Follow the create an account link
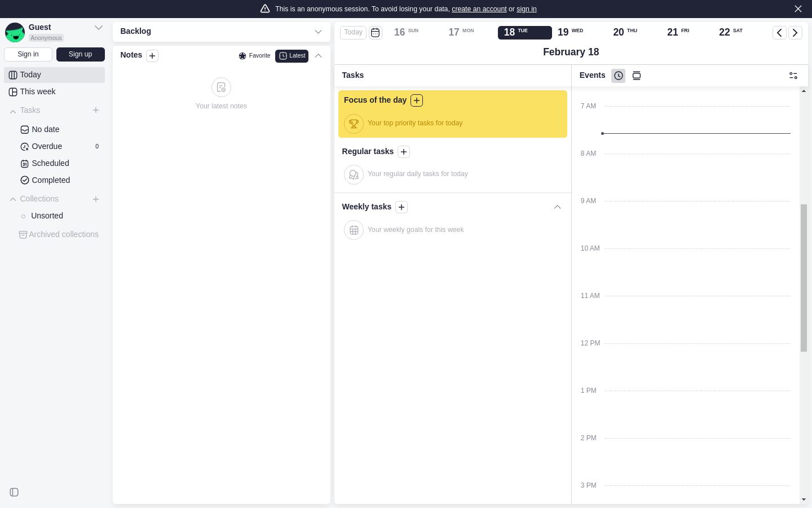 click(x=479, y=9)
